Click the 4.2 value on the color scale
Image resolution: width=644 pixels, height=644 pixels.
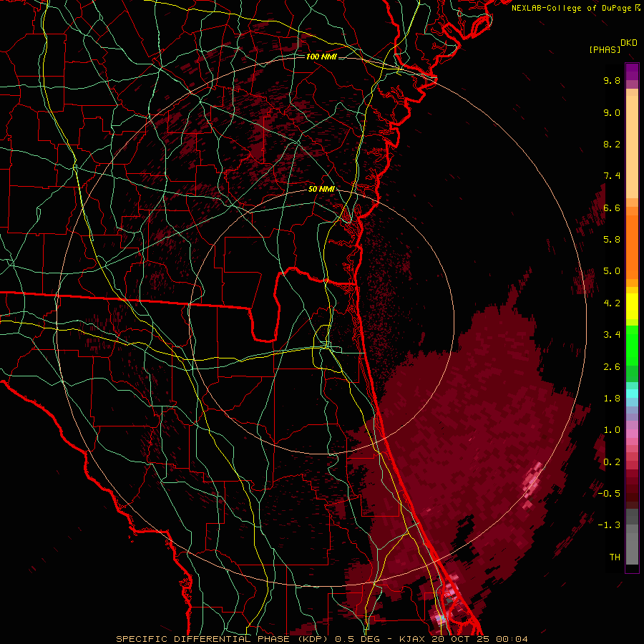point(612,303)
